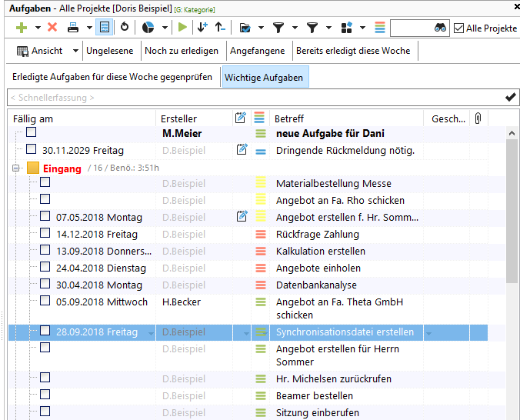Switch to 'Wichtige Aufgaben' tab
Image resolution: width=520 pixels, height=420 pixels.
coord(264,78)
